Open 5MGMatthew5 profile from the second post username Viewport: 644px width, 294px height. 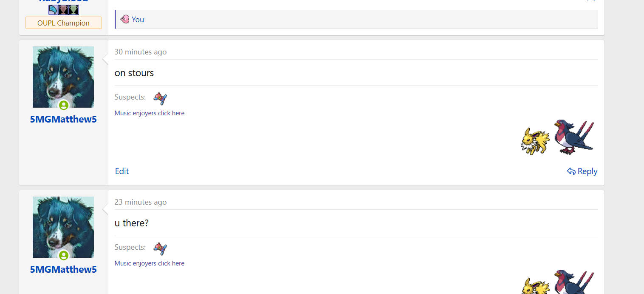[x=63, y=270]
